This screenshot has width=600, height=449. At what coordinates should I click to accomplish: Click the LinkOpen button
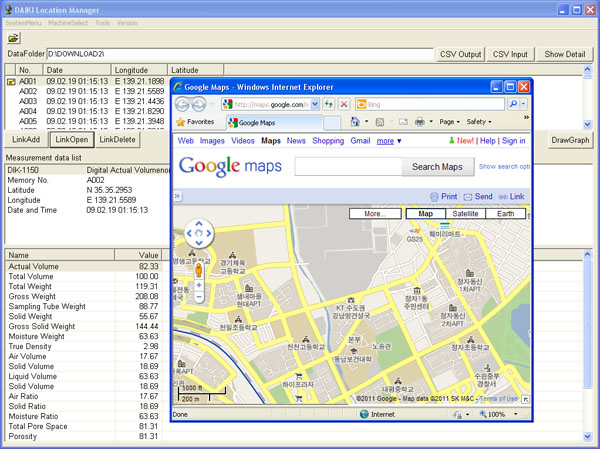72,140
